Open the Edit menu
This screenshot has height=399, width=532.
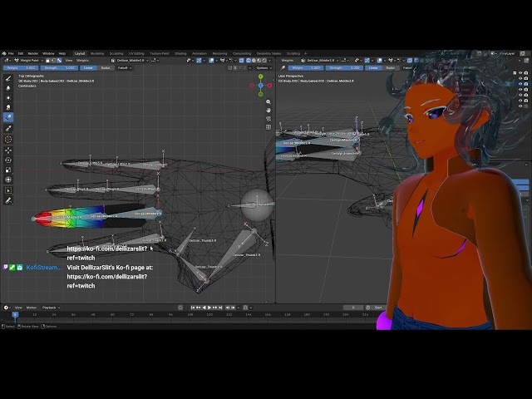(21, 53)
